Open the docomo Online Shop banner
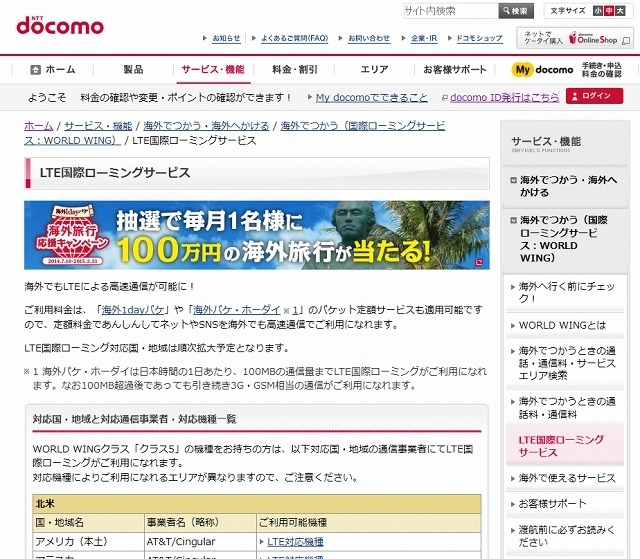Image resolution: width=640 pixels, height=559 pixels. [575, 38]
